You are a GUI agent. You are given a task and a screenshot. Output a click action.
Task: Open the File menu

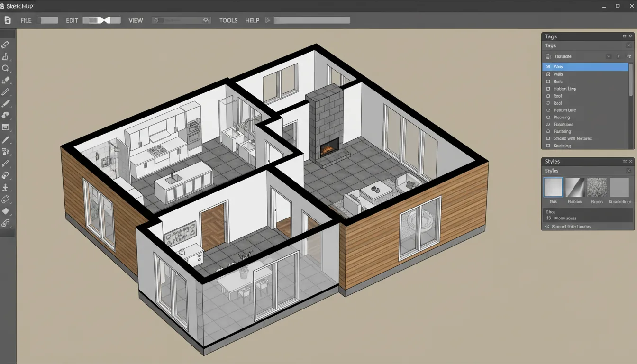click(26, 20)
